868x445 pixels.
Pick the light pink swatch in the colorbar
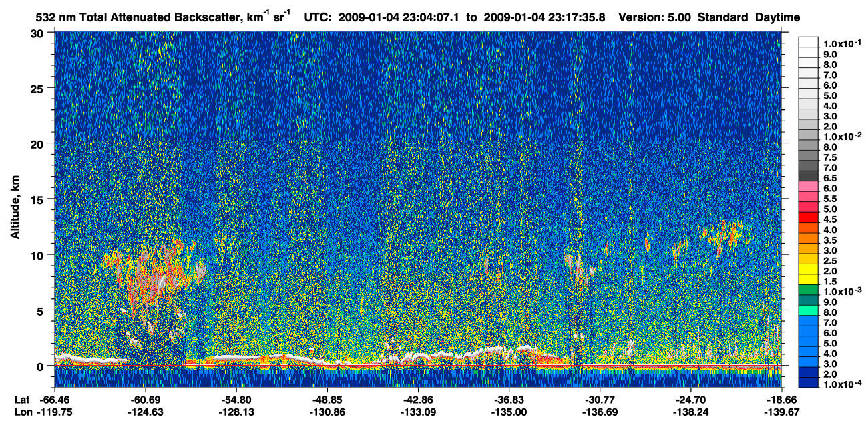click(809, 186)
